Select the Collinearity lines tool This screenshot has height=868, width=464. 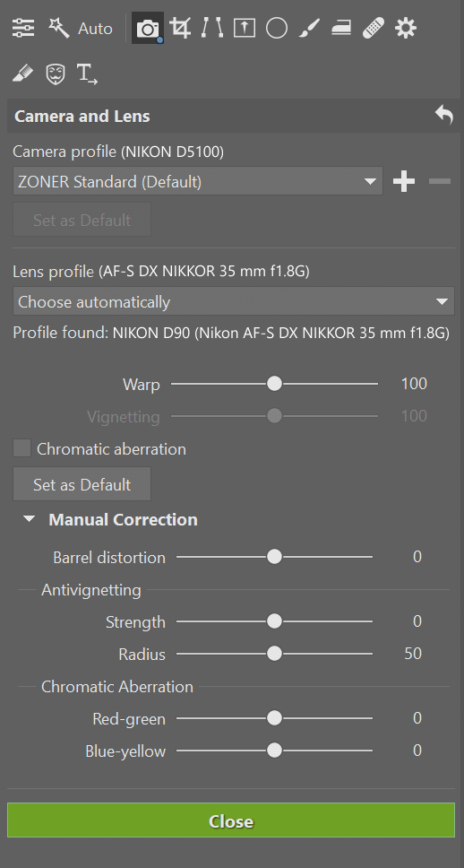pyautogui.click(x=212, y=28)
